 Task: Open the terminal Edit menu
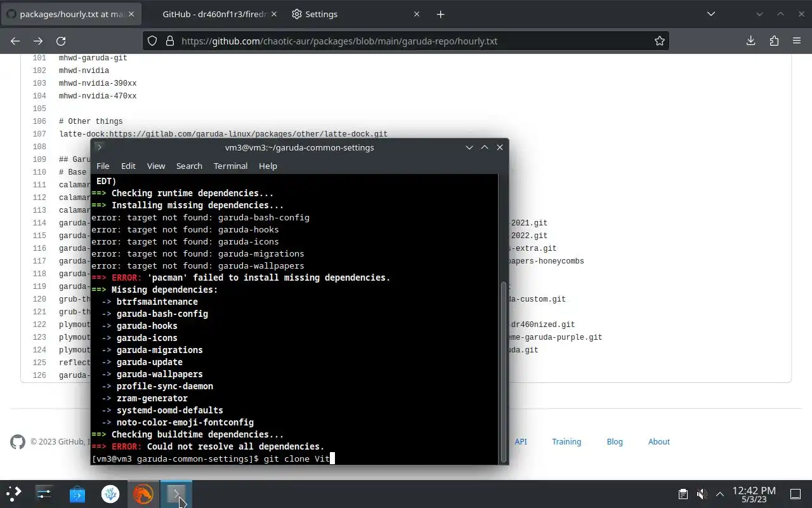pyautogui.click(x=128, y=166)
